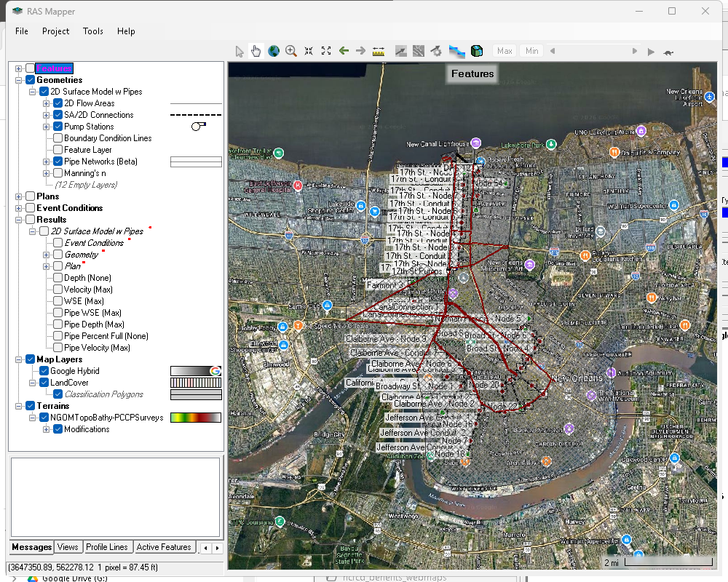The height and width of the screenshot is (582, 728).
Task: Click the Google Hybrid layer symbol swatch
Action: (195, 371)
